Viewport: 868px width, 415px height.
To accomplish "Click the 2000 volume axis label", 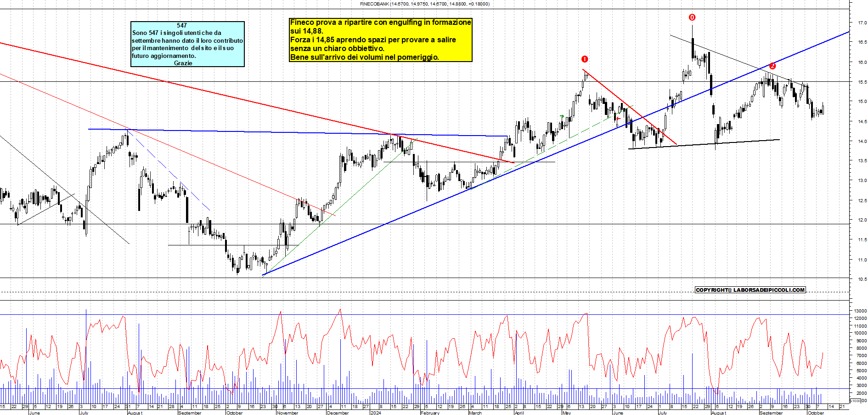I will [861, 393].
